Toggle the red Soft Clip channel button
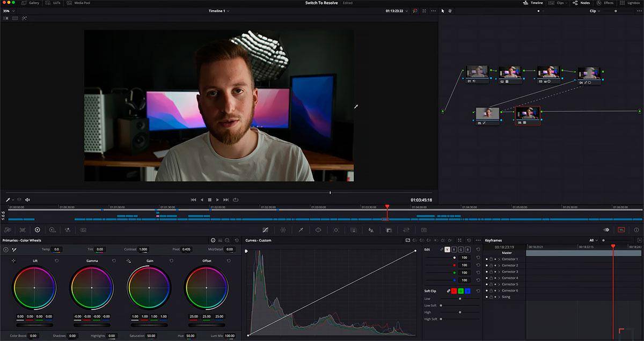 coord(453,291)
